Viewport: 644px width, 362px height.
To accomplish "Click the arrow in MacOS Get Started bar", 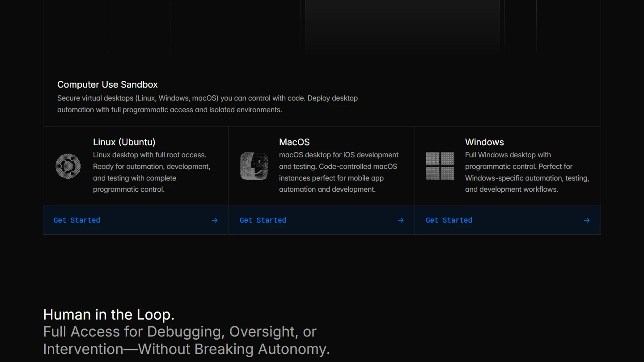I will click(401, 220).
